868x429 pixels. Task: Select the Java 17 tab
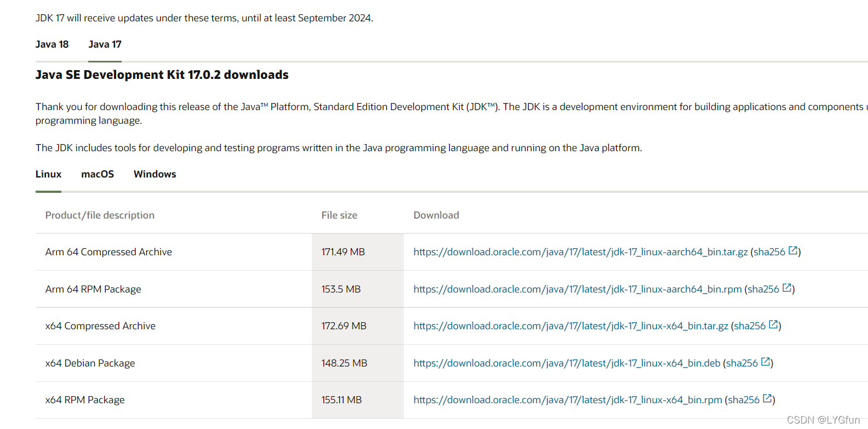(105, 44)
